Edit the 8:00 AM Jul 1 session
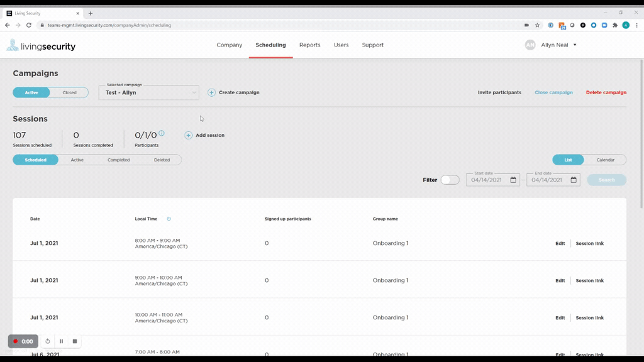Viewport: 644px width, 362px height. click(560, 243)
